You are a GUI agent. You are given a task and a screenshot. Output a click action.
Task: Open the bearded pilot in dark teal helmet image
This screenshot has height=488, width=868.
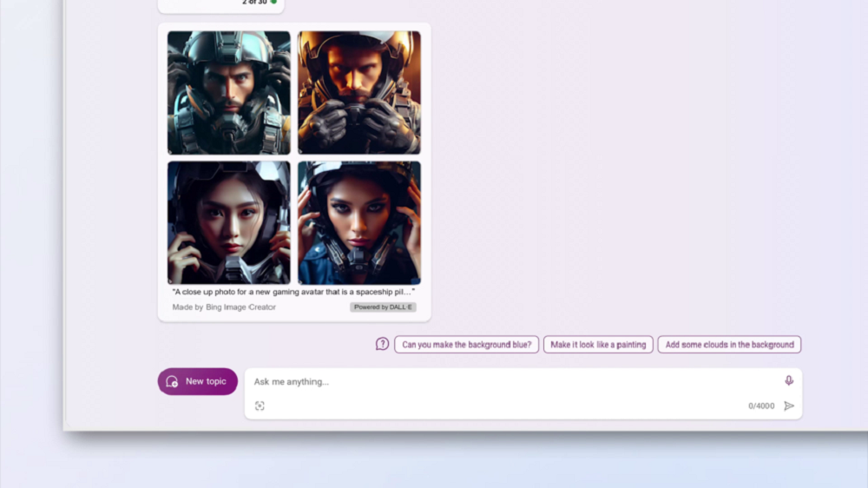(228, 93)
